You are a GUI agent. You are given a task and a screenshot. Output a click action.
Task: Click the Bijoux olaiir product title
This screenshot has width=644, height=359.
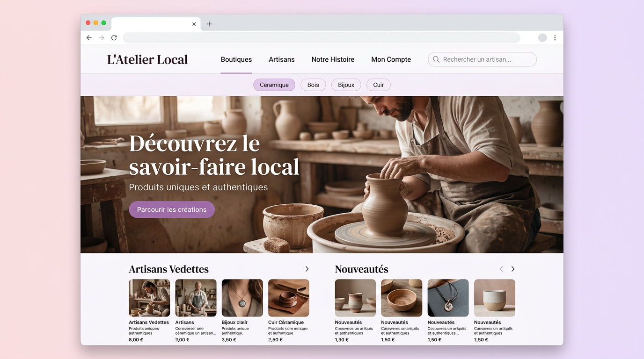tap(234, 322)
